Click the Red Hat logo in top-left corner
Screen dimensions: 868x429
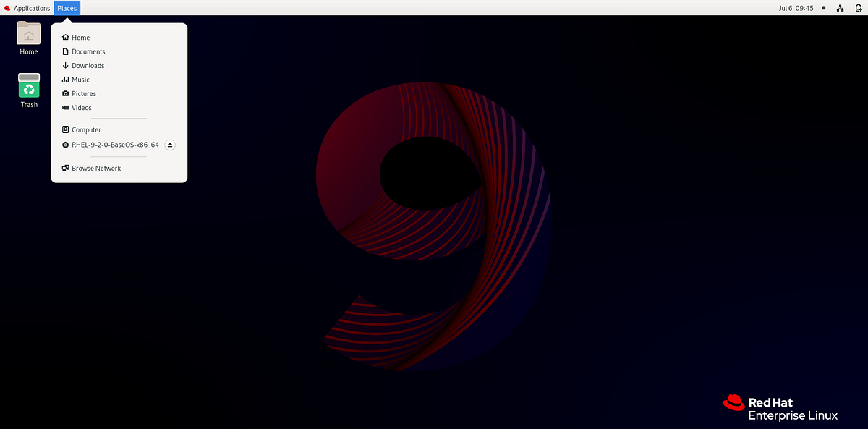(7, 8)
